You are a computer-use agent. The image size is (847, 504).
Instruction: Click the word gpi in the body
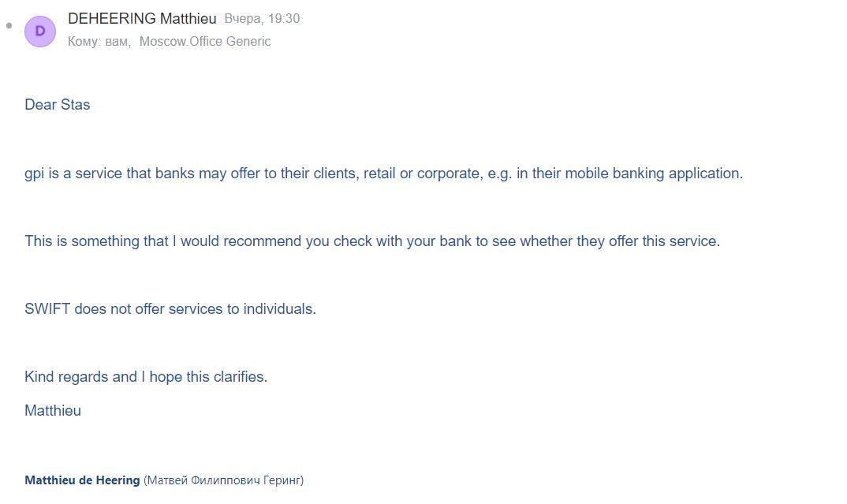[x=34, y=174]
